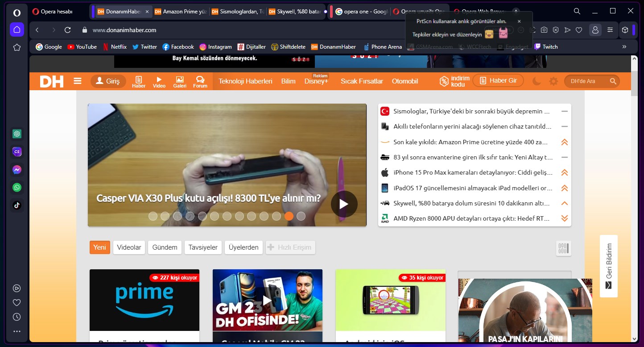Open the site hamburger menu
This screenshot has width=644, height=347.
point(78,81)
